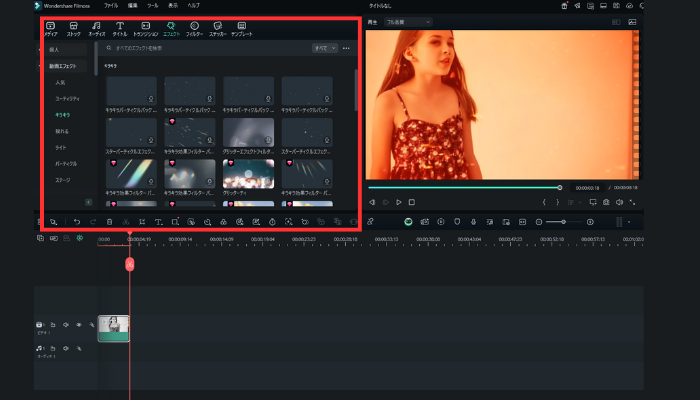This screenshot has height=400, width=700.
Task: Select the crop tool
Action: point(142,221)
